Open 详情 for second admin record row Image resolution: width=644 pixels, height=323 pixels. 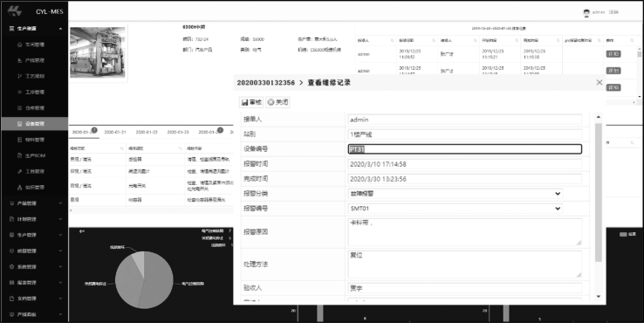pos(613,71)
